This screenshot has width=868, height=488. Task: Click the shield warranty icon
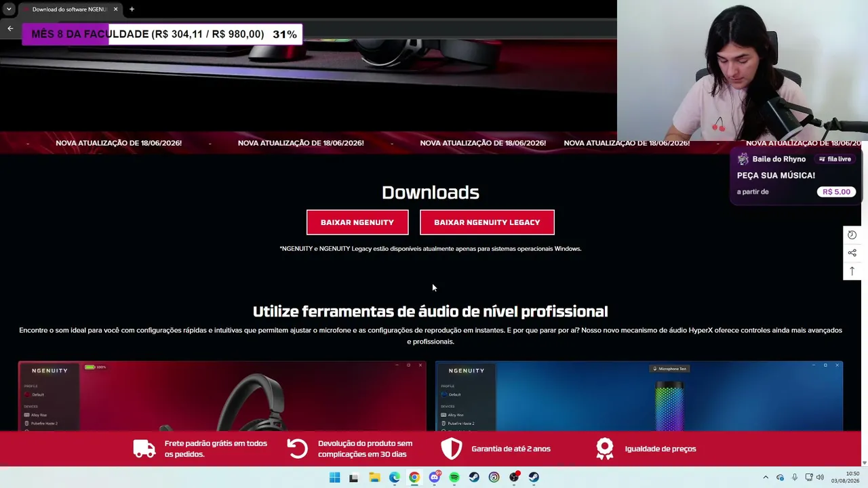pos(451,449)
